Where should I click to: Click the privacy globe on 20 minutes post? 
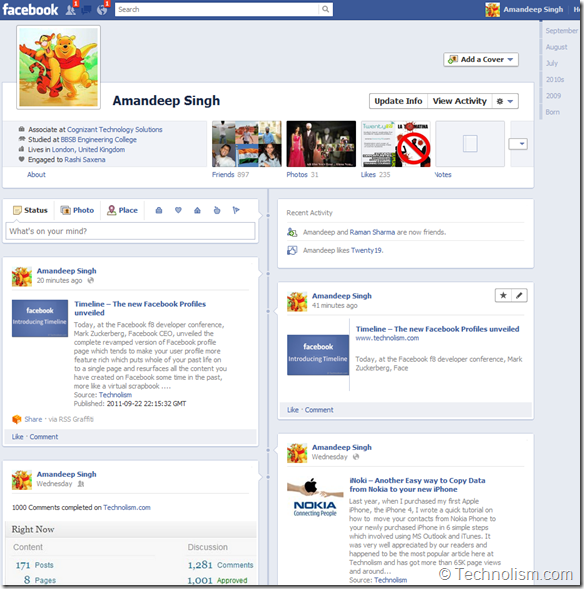pyautogui.click(x=91, y=281)
